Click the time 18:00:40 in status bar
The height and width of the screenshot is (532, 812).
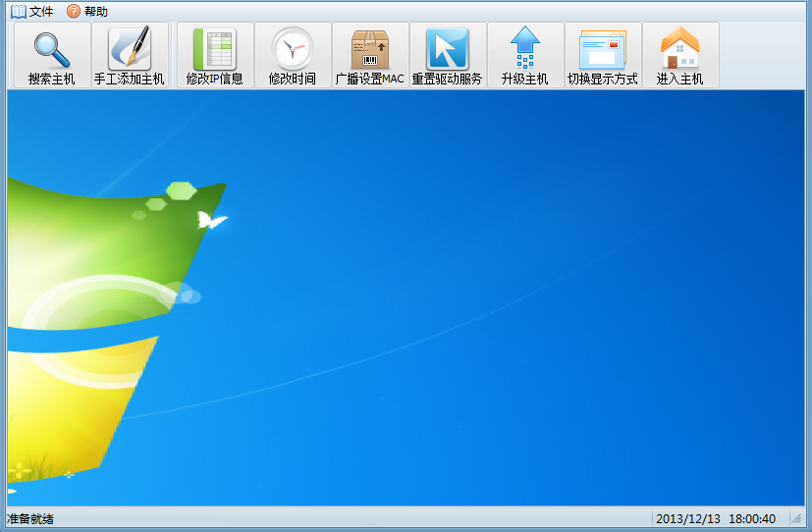(x=752, y=518)
